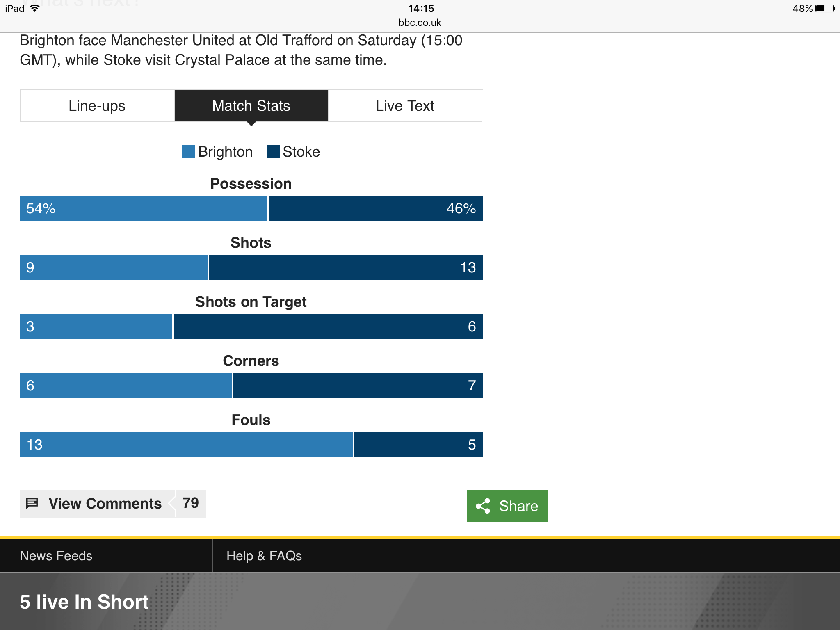Image resolution: width=840 pixels, height=630 pixels.
Task: Tap Brighton's 54% possession bar
Action: (144, 208)
